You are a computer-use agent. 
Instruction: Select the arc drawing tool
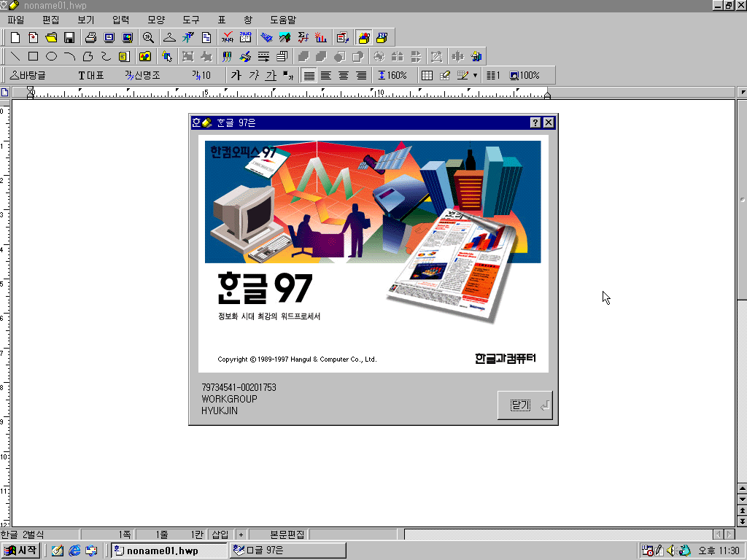69,57
